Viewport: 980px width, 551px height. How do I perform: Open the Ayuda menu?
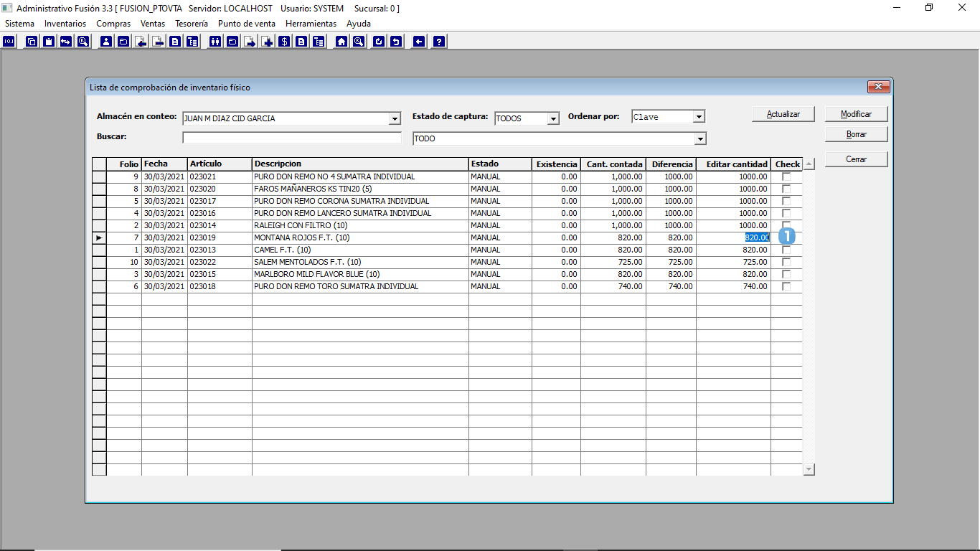tap(359, 24)
